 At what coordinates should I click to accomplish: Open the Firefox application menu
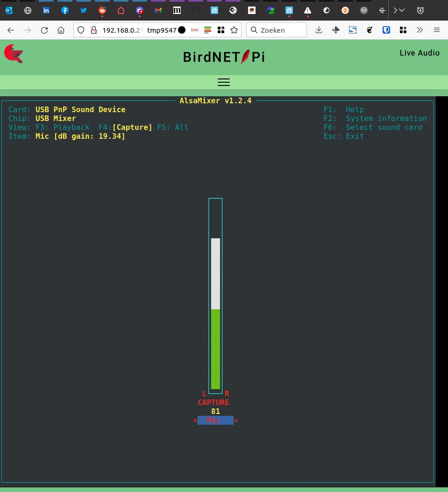437,30
